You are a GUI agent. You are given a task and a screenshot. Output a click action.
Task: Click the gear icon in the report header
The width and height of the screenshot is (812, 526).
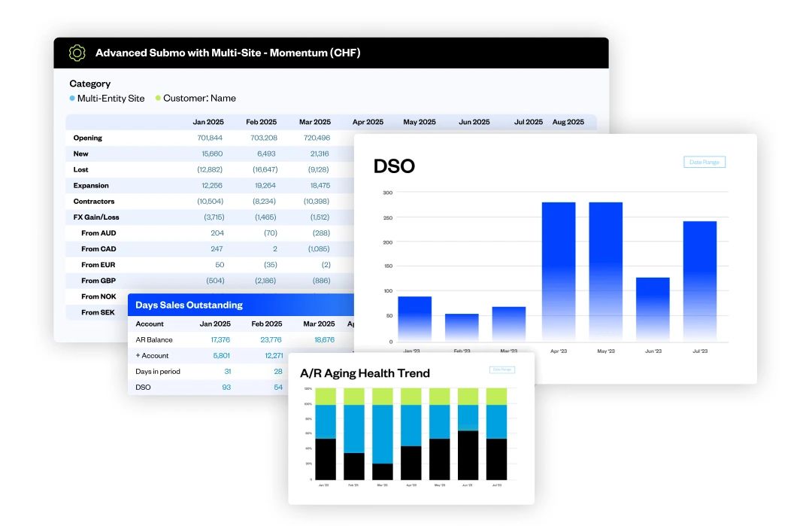click(x=76, y=53)
